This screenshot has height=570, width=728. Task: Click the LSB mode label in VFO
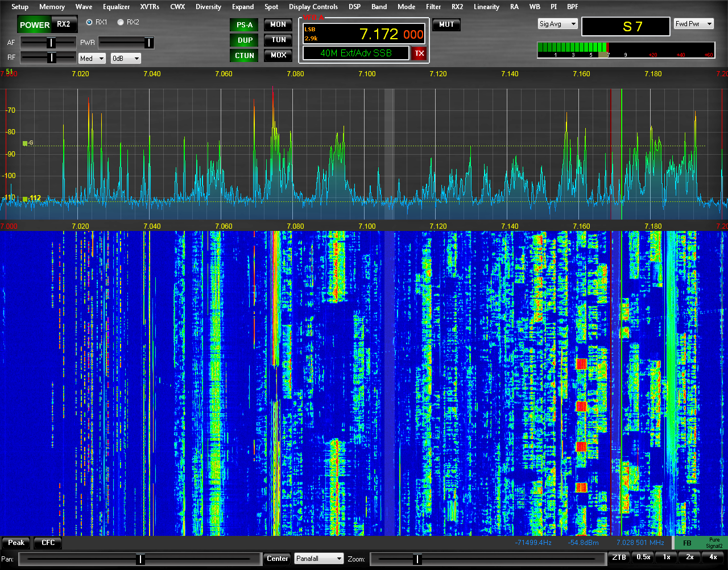coord(310,30)
